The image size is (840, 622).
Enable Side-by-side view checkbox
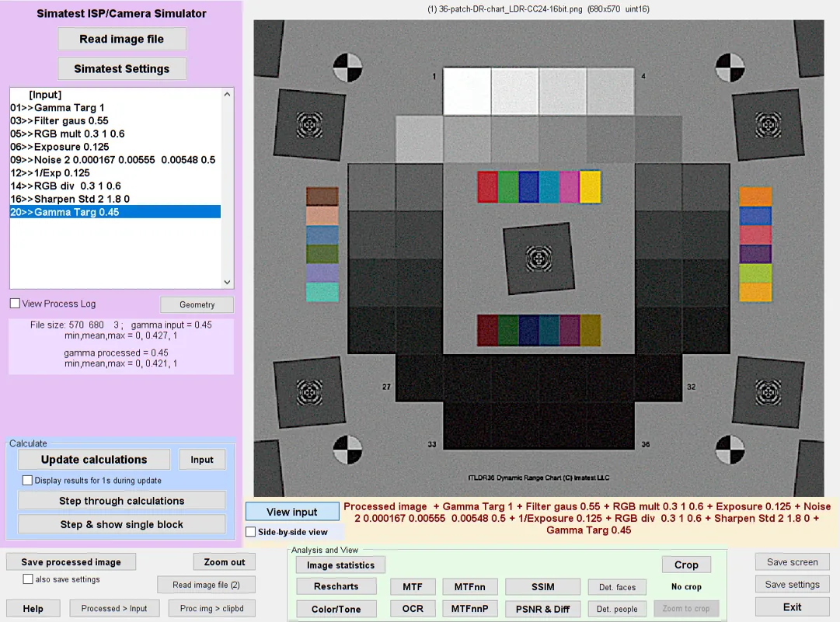[251, 532]
